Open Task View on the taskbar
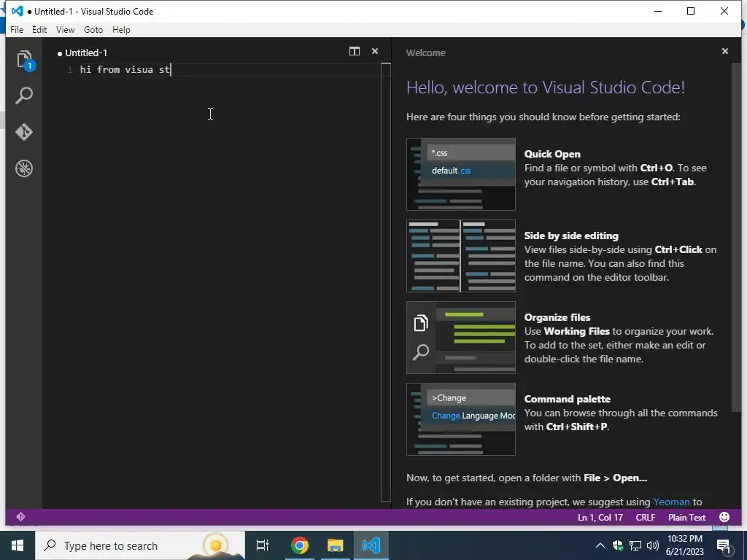 tap(263, 545)
